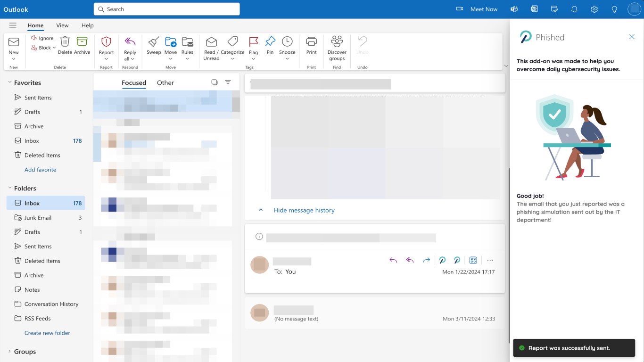644x362 pixels.
Task: Open the My Day calendar-check icon
Action: [554, 9]
